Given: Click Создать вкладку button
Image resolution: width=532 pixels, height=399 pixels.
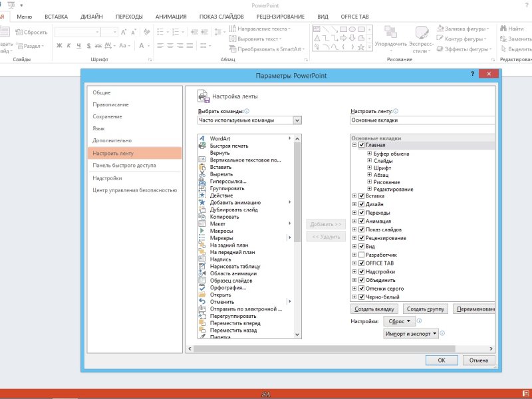Looking at the screenshot, I should tap(374, 309).
